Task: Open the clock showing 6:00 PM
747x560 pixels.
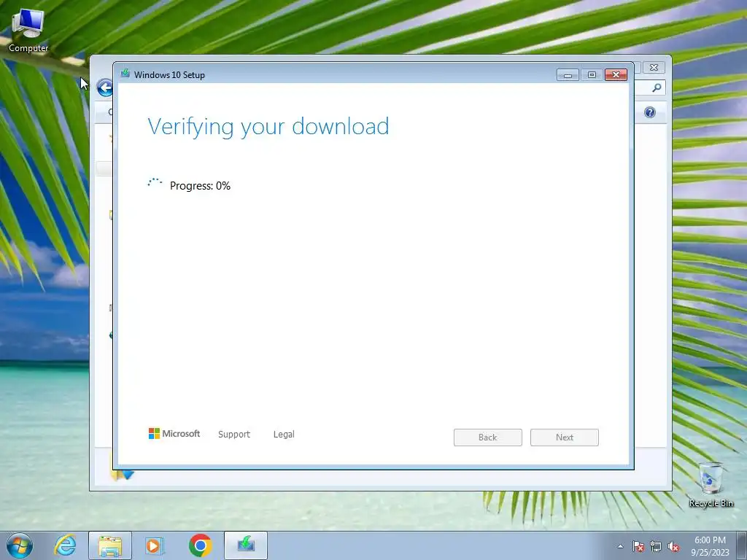Action: 710,546
